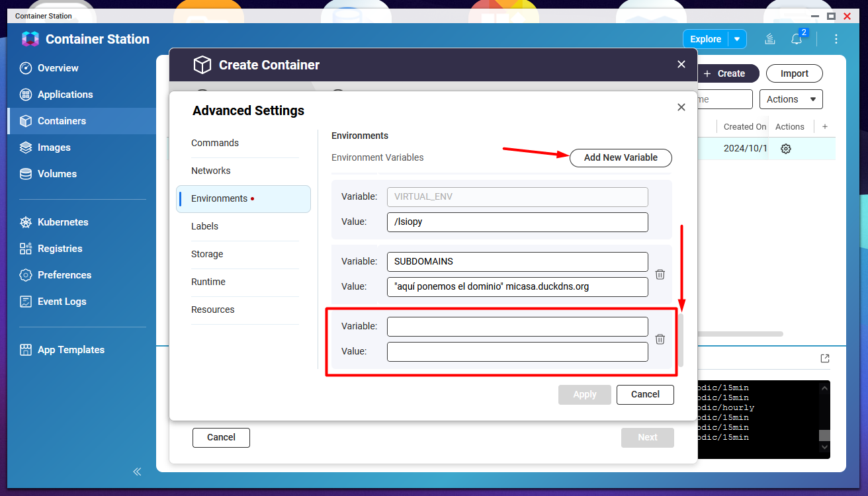This screenshot has height=496, width=868.
Task: Select the Storage settings section
Action: tap(207, 254)
